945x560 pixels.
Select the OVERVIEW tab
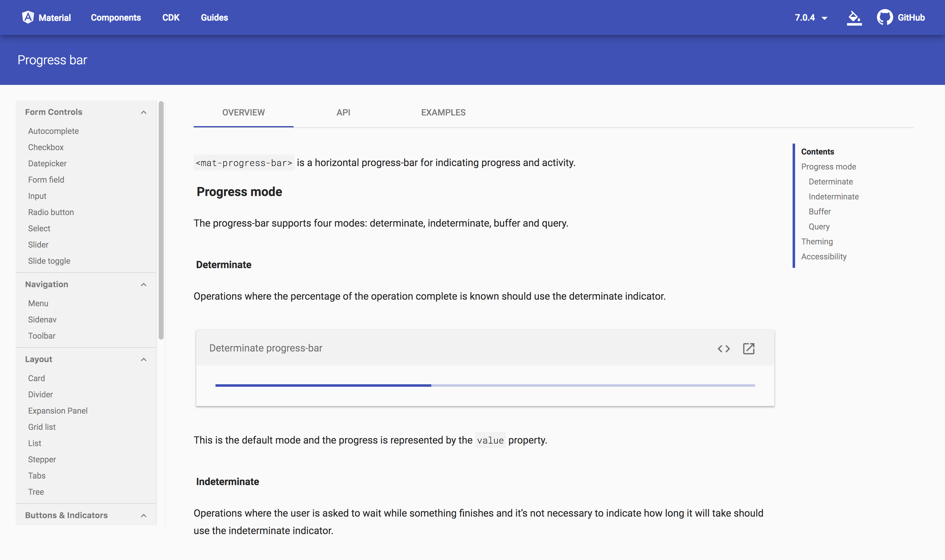pyautogui.click(x=243, y=112)
